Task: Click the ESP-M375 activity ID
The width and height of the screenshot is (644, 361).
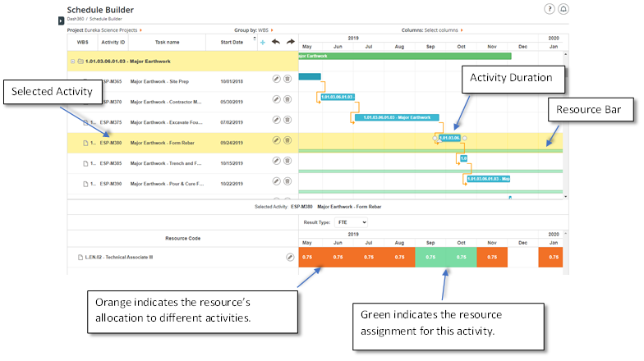Action: coord(111,123)
